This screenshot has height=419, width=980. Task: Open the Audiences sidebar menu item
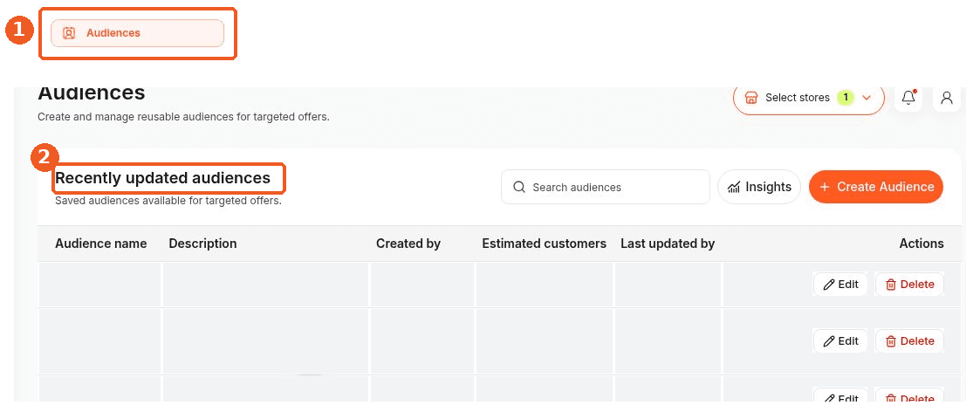137,33
